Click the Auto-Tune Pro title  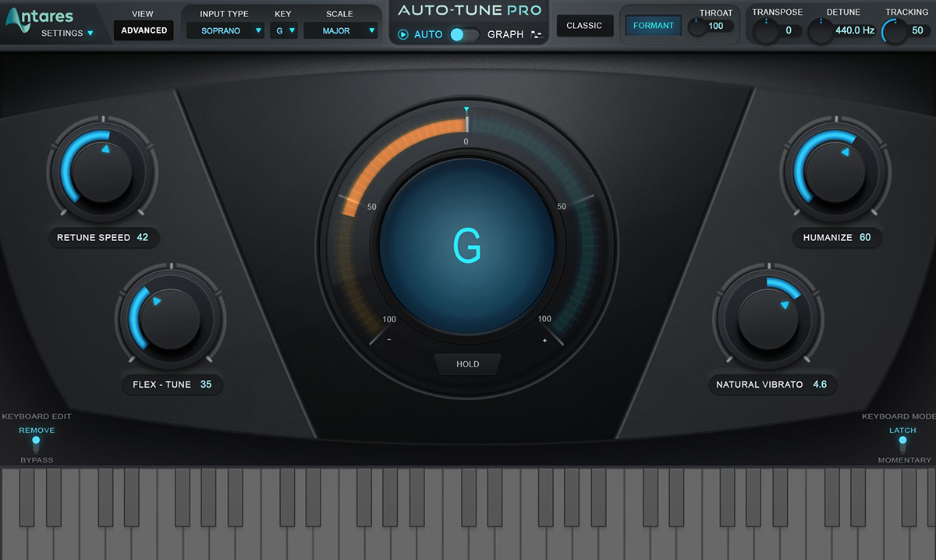coord(470,10)
